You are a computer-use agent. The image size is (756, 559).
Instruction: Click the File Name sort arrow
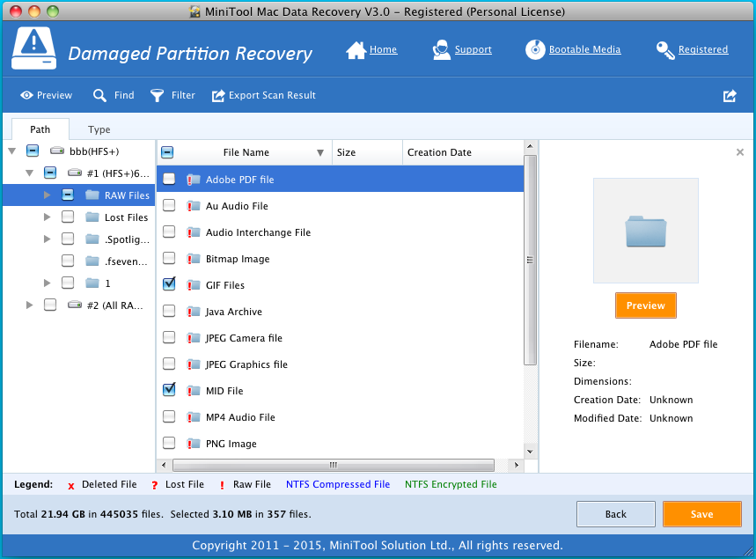point(320,153)
